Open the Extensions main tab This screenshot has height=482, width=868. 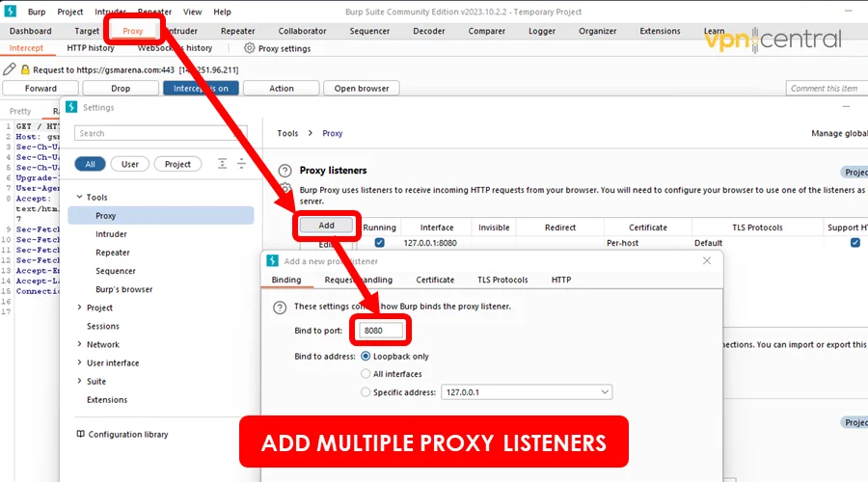point(660,31)
